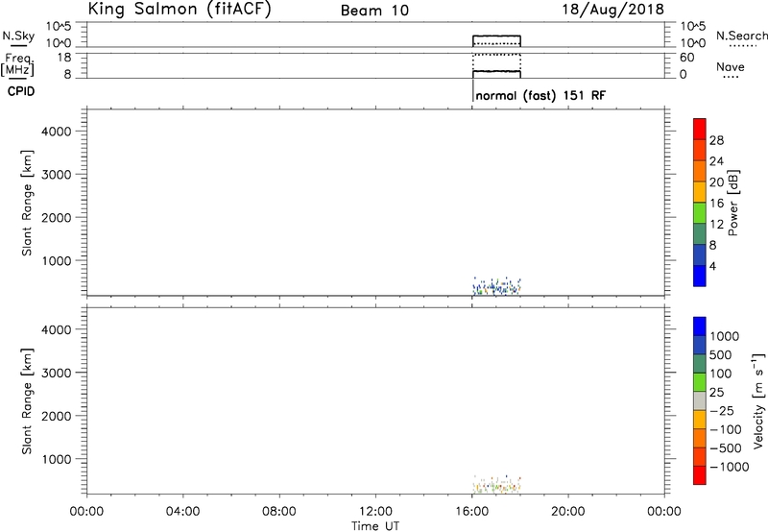Image resolution: width=768 pixels, height=532 pixels.
Task: Click the "18" tick on frequency axis
Action: click(64, 58)
